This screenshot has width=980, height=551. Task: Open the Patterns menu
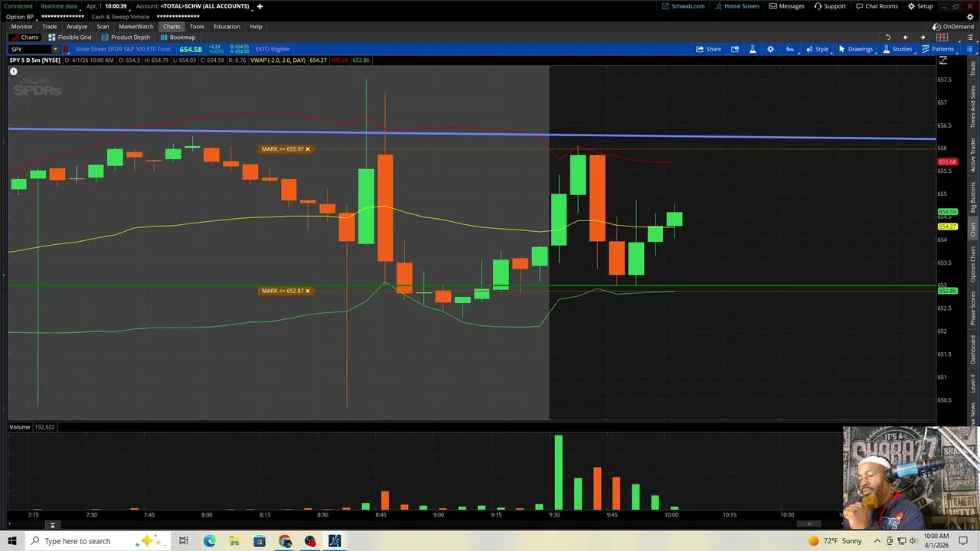click(x=938, y=49)
